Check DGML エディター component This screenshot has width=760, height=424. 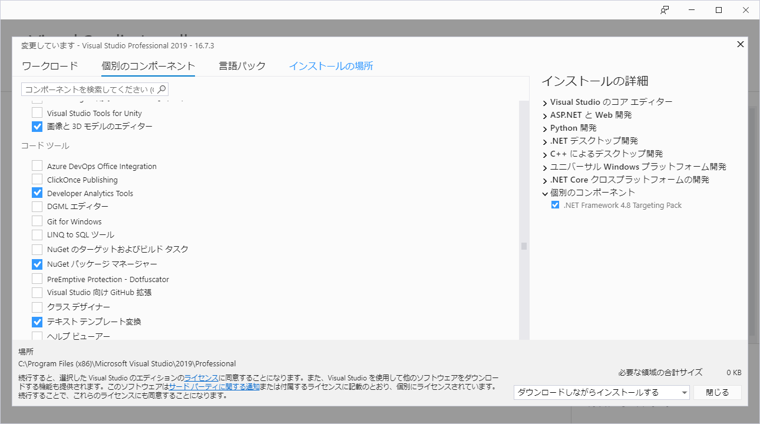(37, 206)
